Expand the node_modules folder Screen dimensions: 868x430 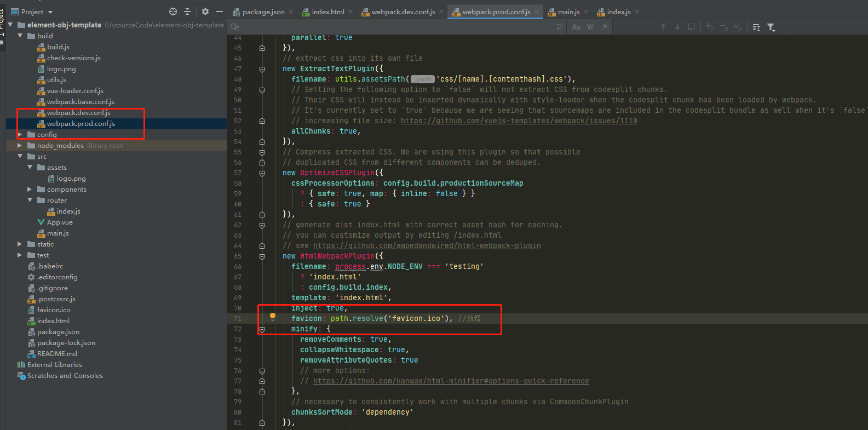[x=20, y=145]
